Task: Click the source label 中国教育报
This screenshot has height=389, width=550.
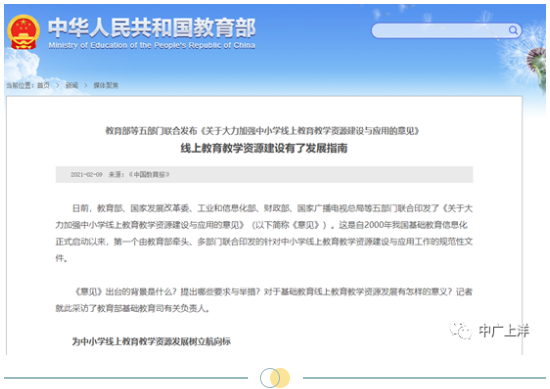Action: click(x=149, y=174)
